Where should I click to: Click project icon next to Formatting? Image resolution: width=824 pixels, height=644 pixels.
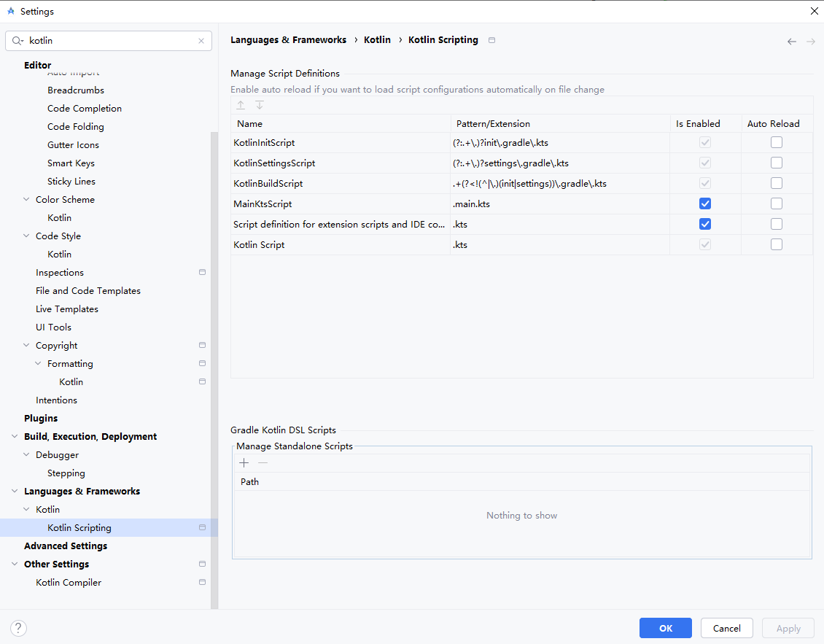[202, 363]
